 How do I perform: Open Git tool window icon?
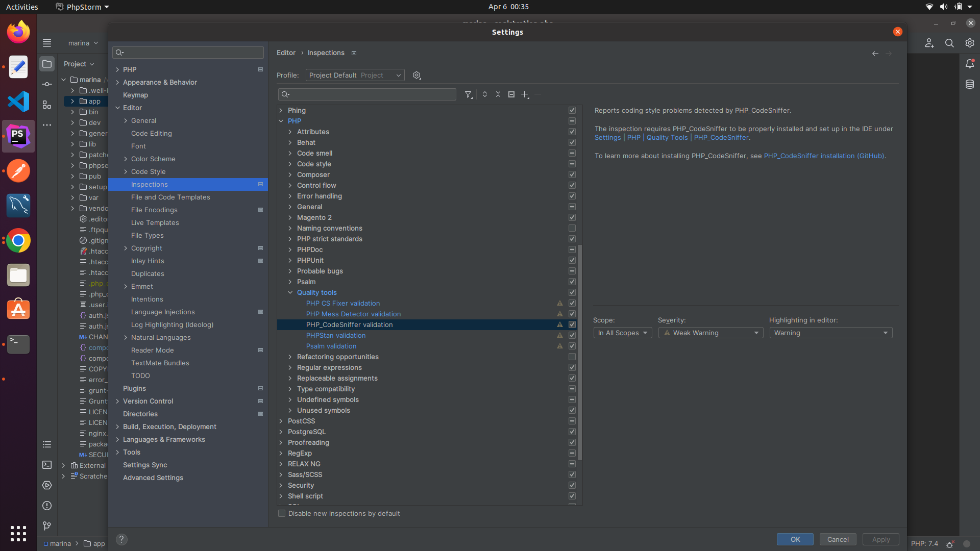[x=47, y=526]
